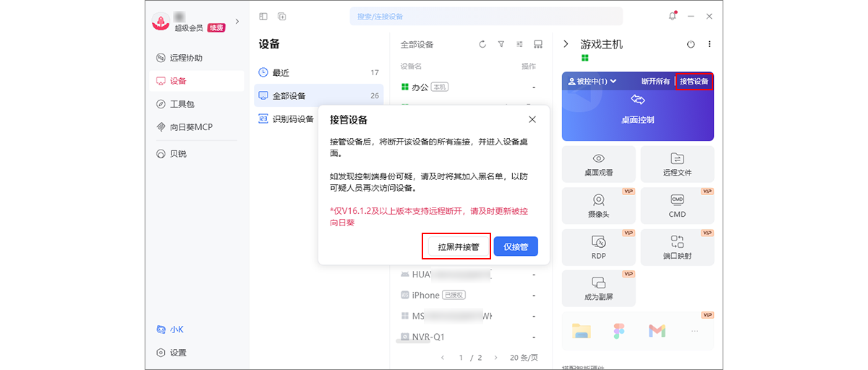The image size is (868, 370).
Task: Click the 续费 badge
Action: [x=216, y=27]
